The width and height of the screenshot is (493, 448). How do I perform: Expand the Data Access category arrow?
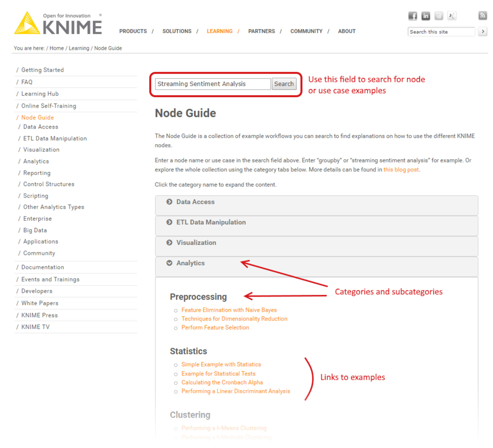point(169,202)
